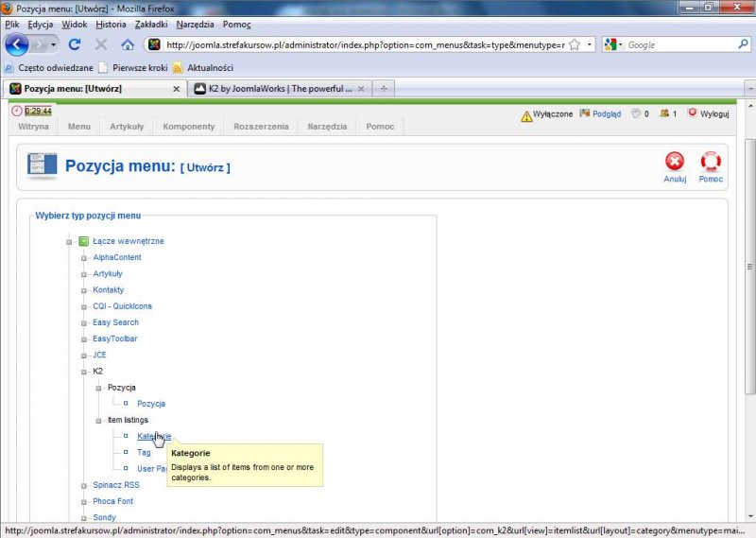Click the Google search input field
The image size is (756, 538).
676,44
